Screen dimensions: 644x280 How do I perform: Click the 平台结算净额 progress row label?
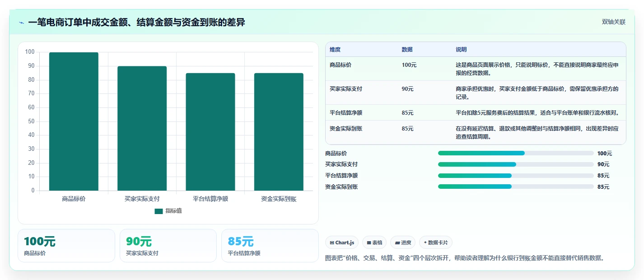pos(341,176)
